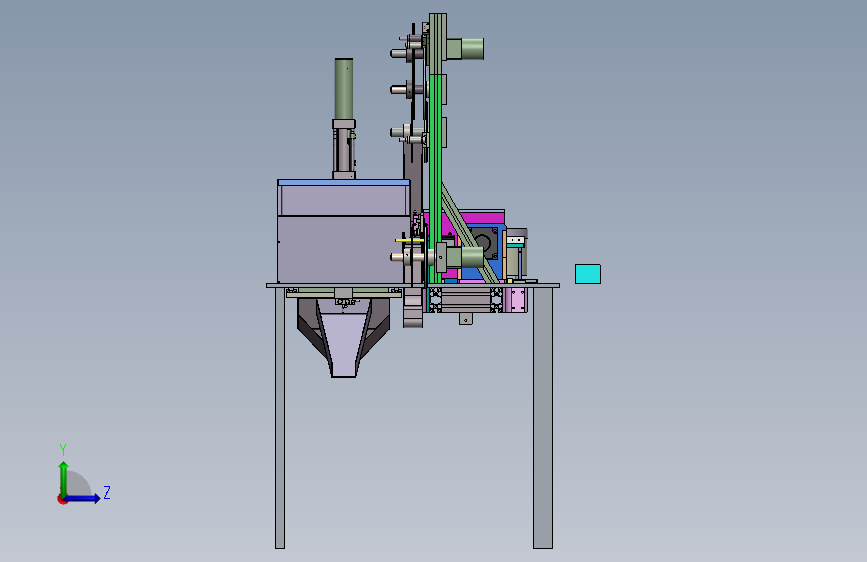Select the right table leg

tap(543, 418)
